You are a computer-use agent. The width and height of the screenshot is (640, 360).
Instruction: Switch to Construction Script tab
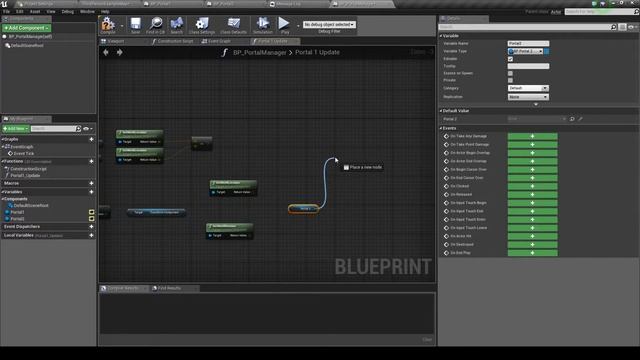coord(175,41)
